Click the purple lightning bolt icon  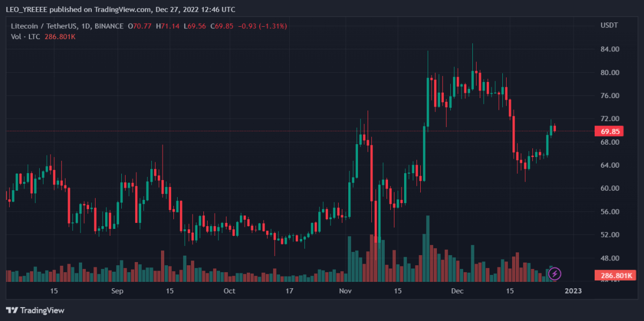coord(555,274)
